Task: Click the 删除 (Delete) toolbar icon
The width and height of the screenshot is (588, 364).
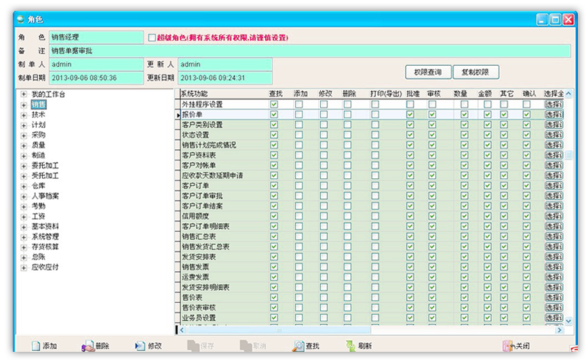Action: point(88,346)
